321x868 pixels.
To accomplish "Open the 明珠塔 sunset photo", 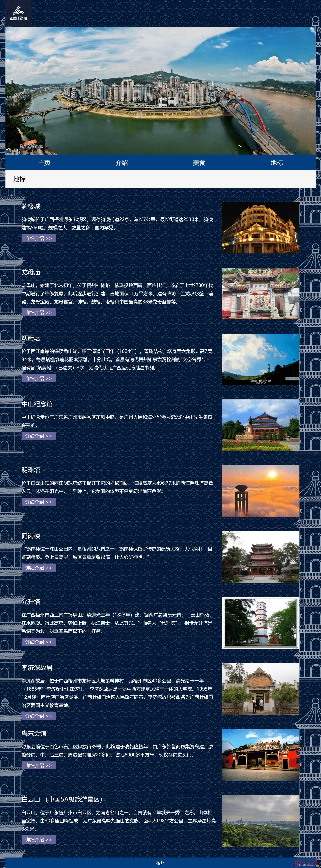I will click(x=260, y=491).
